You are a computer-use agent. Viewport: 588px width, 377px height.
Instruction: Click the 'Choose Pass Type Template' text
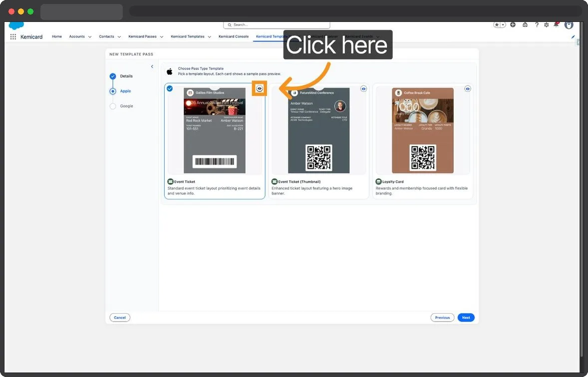tap(201, 68)
